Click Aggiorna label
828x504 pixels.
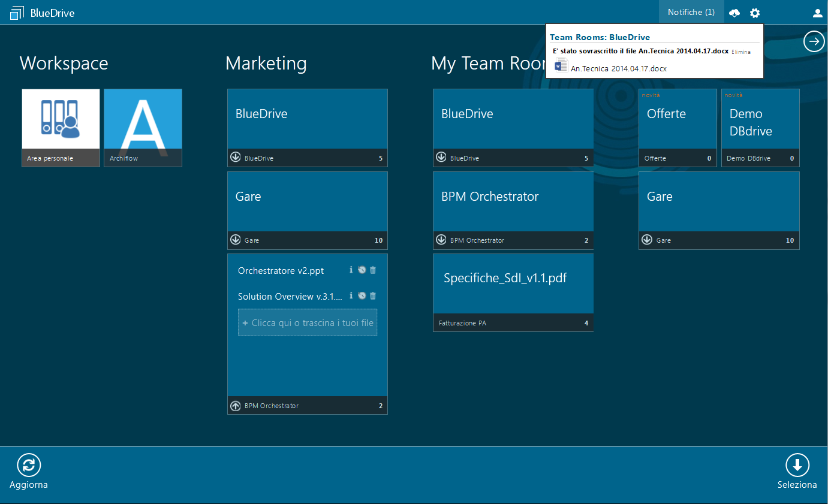[x=29, y=485]
